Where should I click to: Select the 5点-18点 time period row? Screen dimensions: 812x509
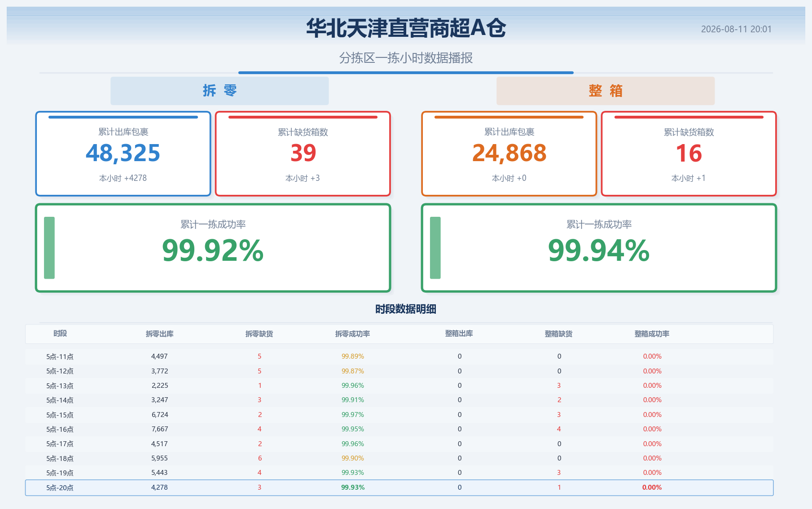[399, 458]
